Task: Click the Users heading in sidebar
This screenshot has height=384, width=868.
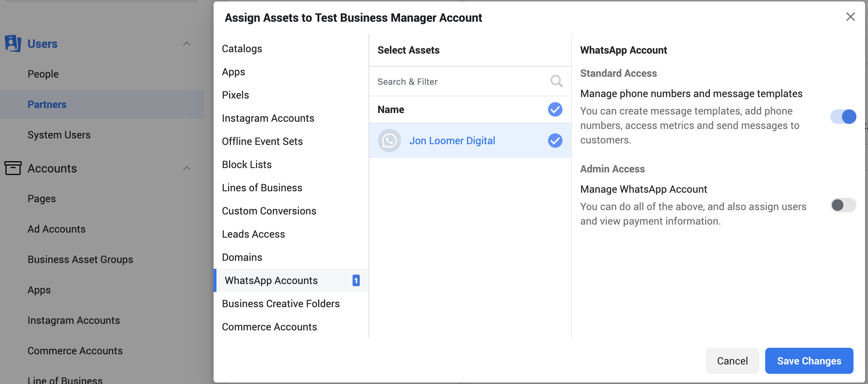Action: (42, 44)
